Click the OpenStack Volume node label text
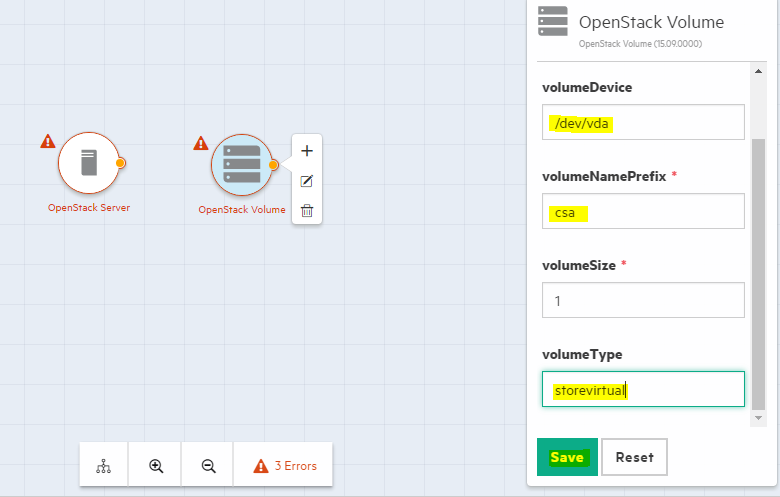The image size is (780, 497). pyautogui.click(x=242, y=209)
